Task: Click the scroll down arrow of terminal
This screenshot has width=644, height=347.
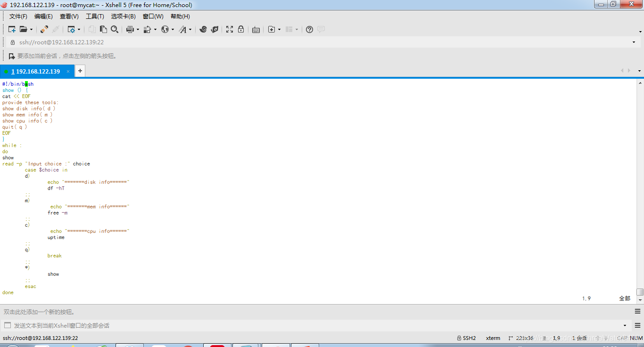Action: click(x=640, y=299)
